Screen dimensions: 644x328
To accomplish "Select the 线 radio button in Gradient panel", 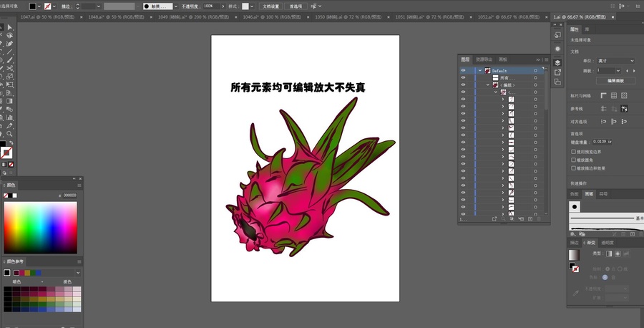I will click(x=620, y=269).
